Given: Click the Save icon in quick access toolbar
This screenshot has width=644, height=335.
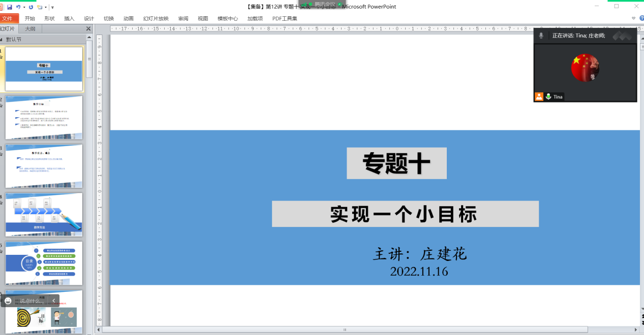Looking at the screenshot, I should click(x=10, y=7).
